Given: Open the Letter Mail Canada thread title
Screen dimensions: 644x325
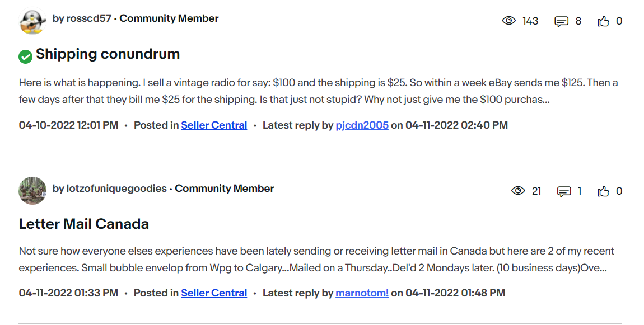Looking at the screenshot, I should (84, 224).
